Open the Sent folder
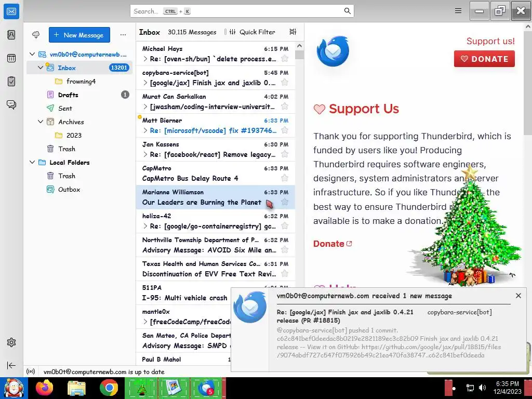Viewport: 532px width, 399px height. pos(79,108)
